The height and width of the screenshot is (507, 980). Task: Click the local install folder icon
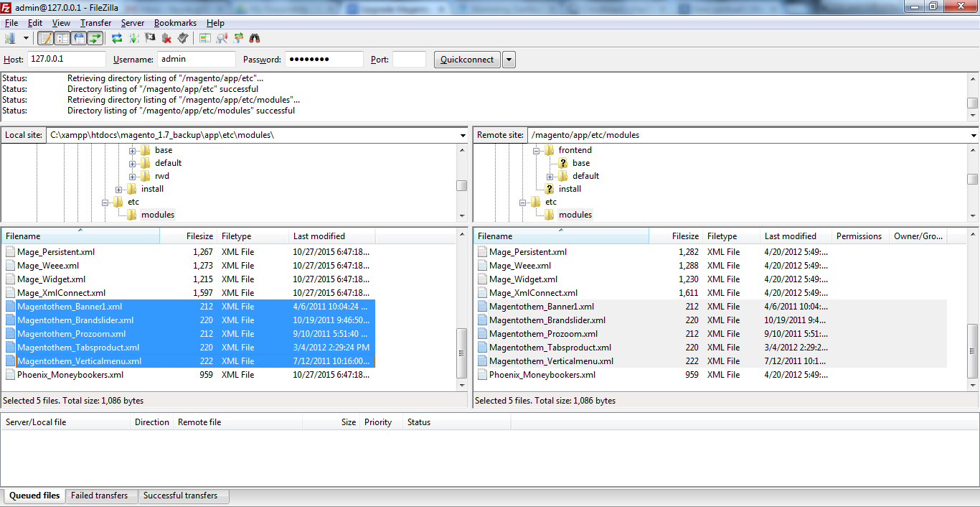pyautogui.click(x=132, y=189)
